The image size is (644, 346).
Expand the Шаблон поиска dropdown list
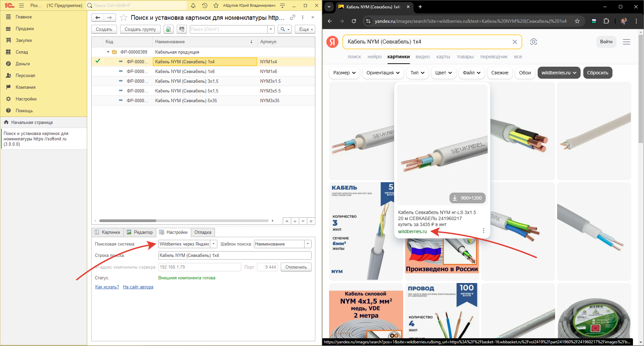point(308,244)
